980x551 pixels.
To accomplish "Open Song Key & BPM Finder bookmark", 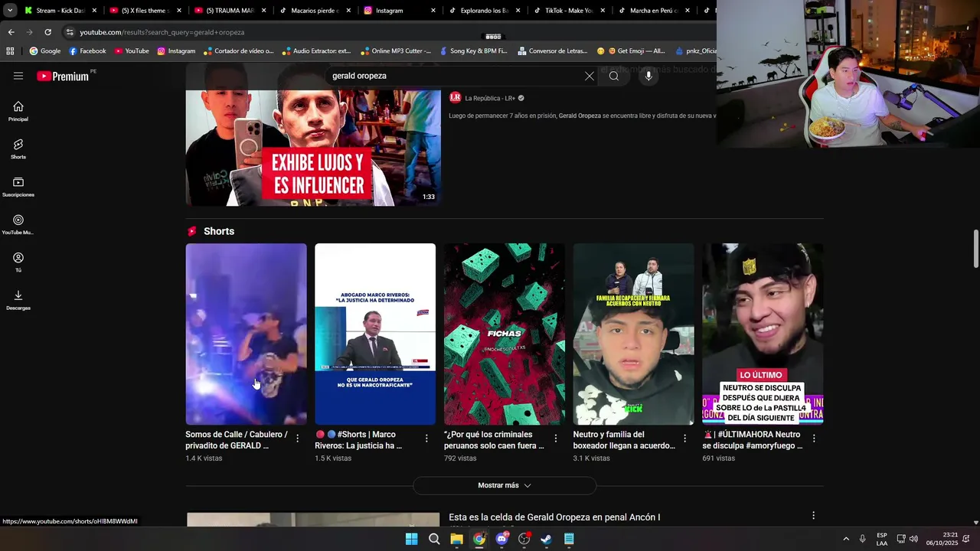I will (472, 51).
